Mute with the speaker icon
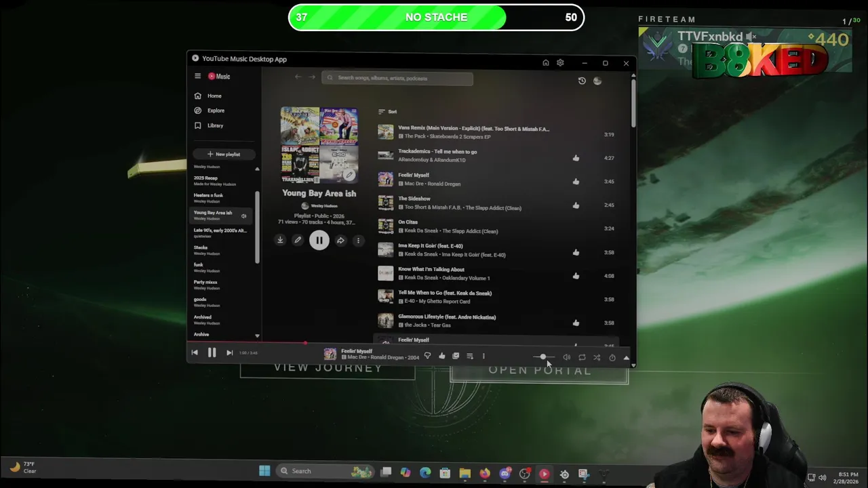This screenshot has height=488, width=868. pyautogui.click(x=566, y=357)
